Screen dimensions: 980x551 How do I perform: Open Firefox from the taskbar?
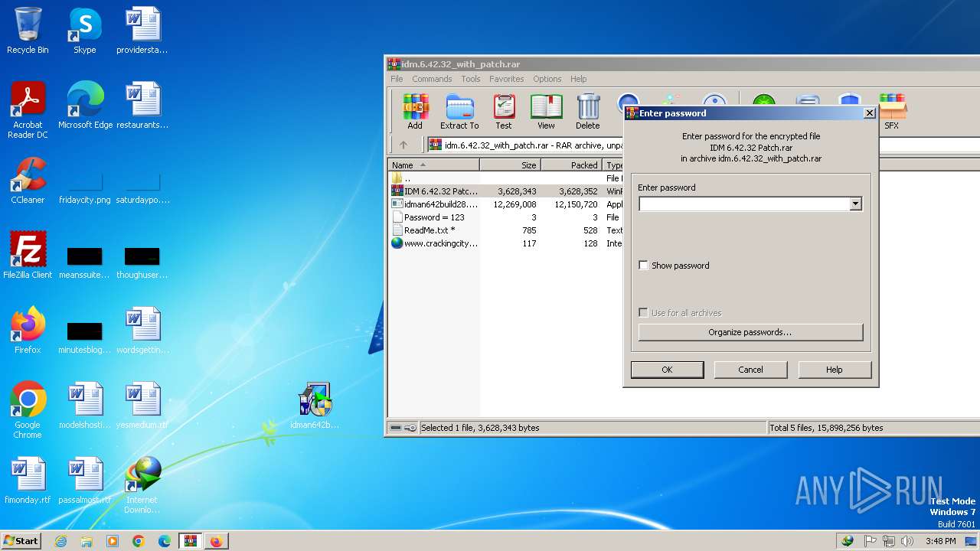216,541
